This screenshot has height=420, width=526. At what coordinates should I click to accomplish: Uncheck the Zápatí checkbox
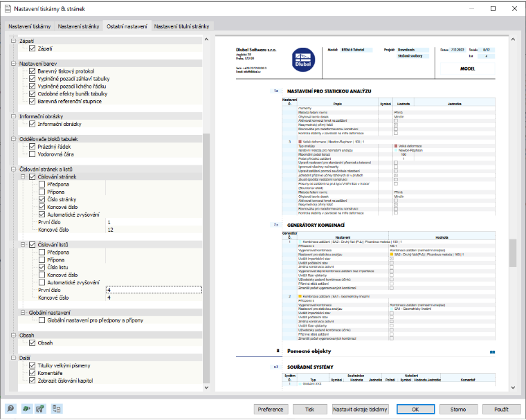coord(33,48)
